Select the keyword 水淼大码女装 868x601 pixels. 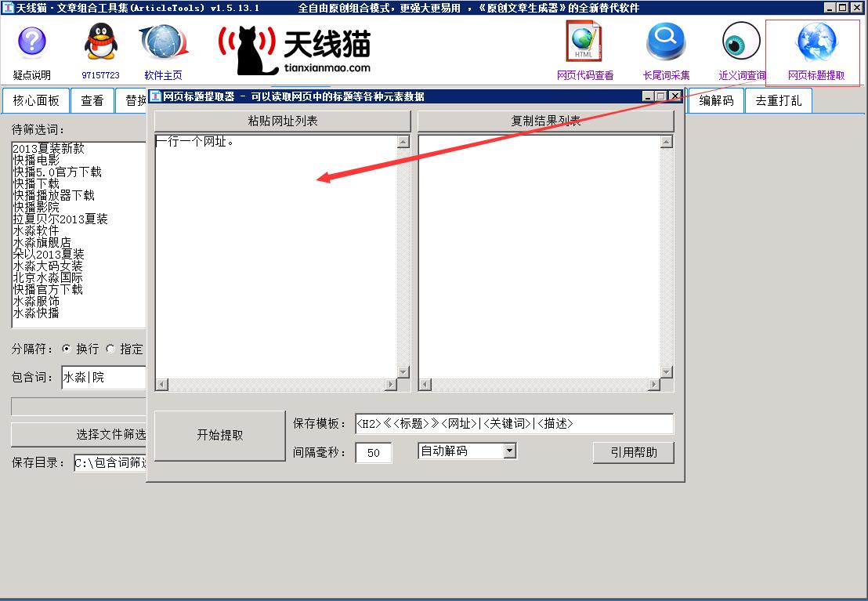pyautogui.click(x=48, y=266)
